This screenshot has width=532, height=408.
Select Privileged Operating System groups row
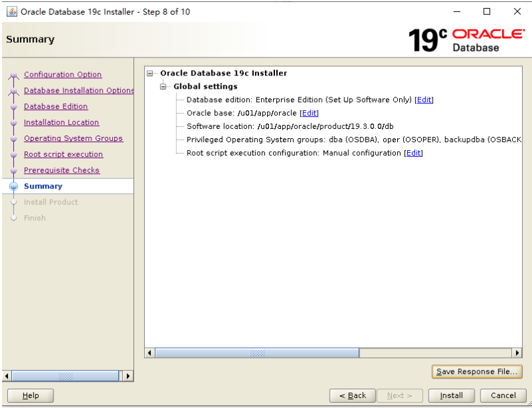(354, 140)
